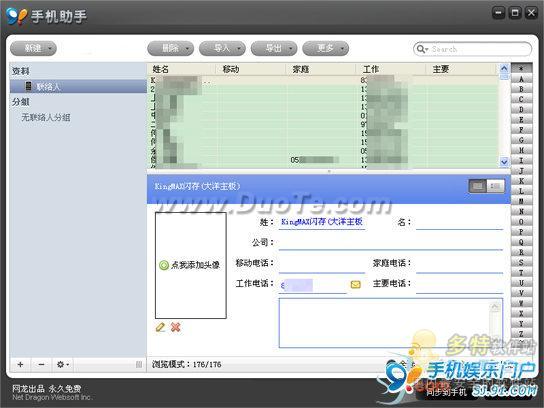Select the asterisk all-contacts index filter

(x=521, y=68)
